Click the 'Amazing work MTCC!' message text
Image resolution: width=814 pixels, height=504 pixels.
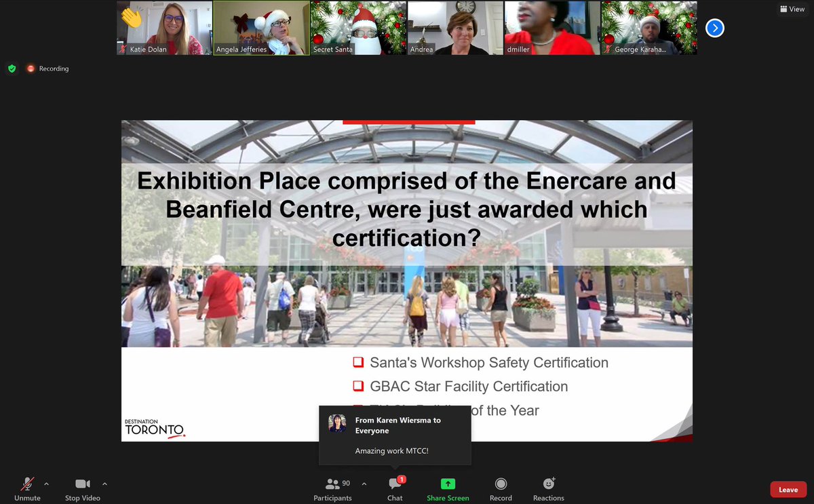click(x=391, y=450)
